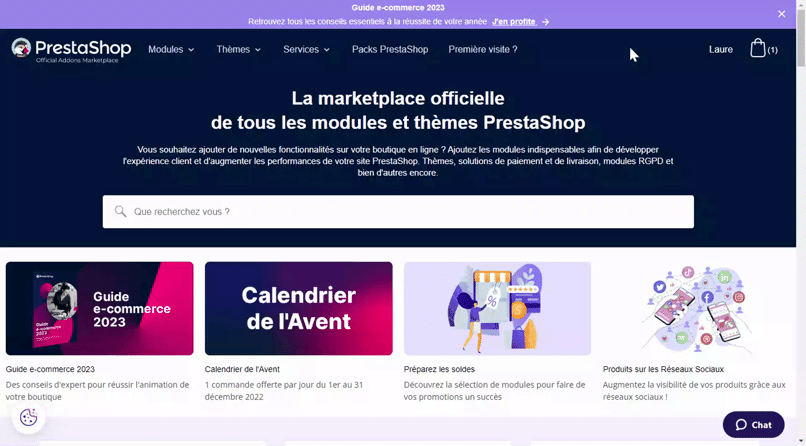Click the arrow next to J'en profite

tap(545, 22)
